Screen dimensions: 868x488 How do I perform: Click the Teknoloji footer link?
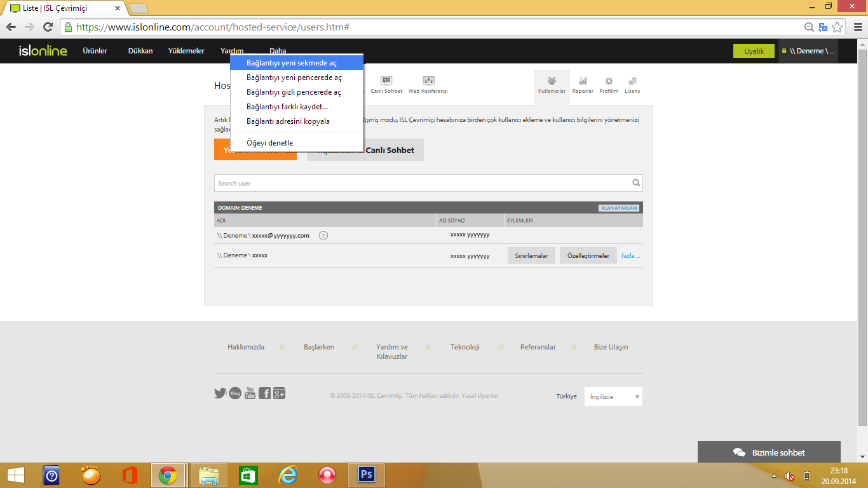click(x=465, y=347)
